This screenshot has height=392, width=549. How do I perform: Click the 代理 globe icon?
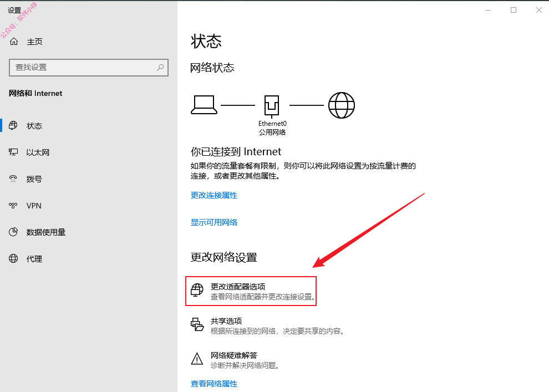[x=13, y=258]
